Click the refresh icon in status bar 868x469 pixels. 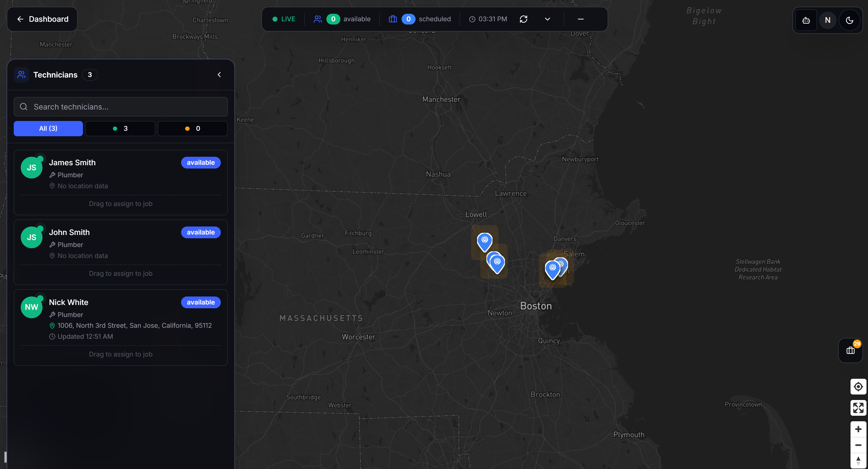coord(523,19)
